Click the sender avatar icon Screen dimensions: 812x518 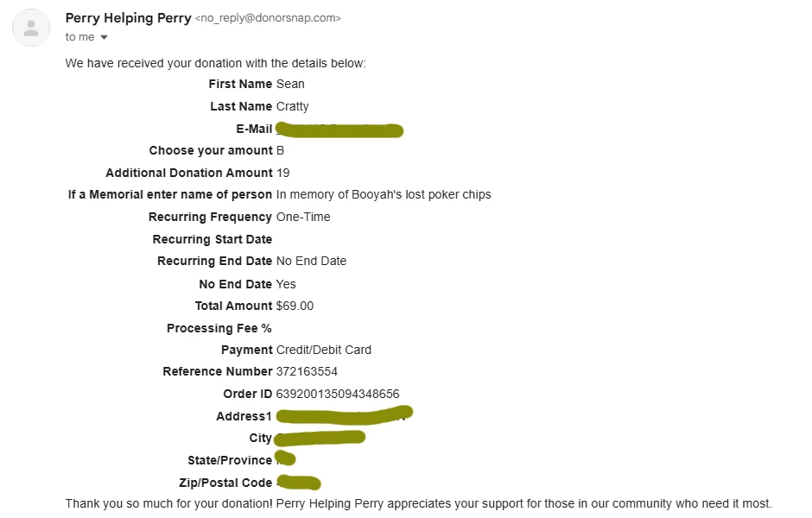(x=31, y=28)
